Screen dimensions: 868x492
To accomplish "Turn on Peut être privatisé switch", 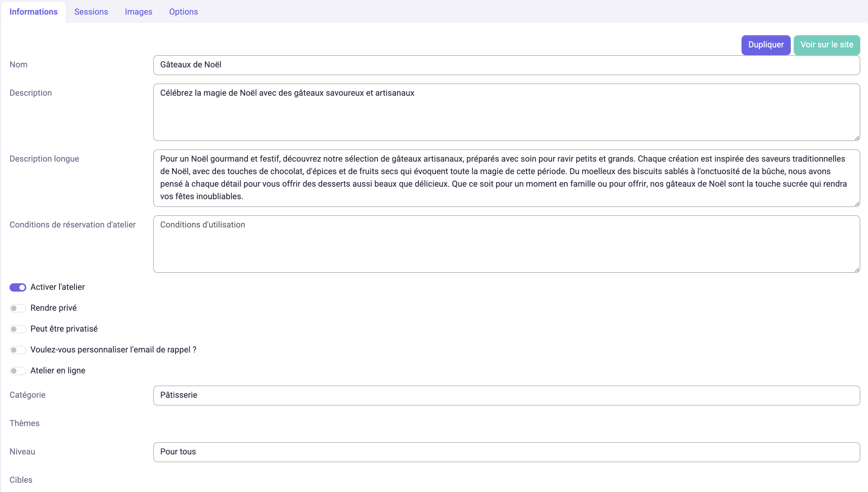I will click(x=18, y=329).
